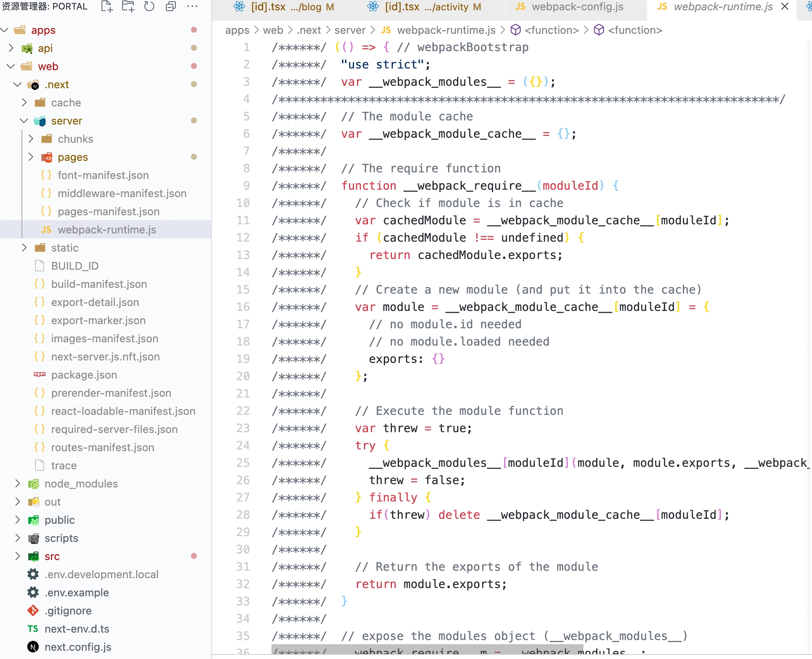Open images-manifest.json file

click(106, 339)
